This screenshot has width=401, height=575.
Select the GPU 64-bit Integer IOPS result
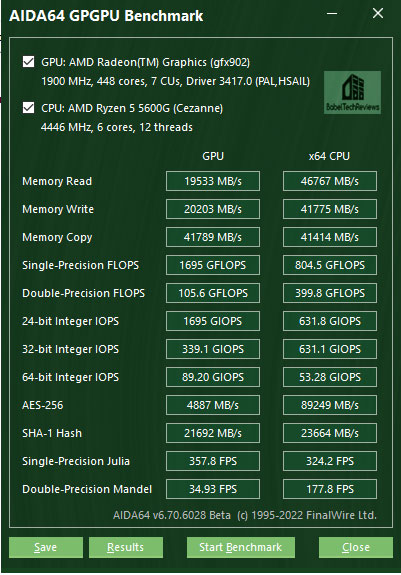pos(213,377)
